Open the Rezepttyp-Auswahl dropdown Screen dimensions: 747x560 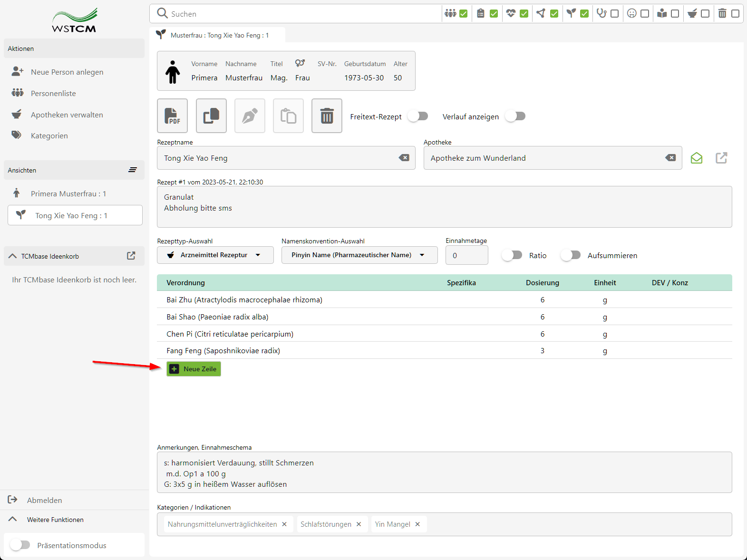[x=215, y=255]
